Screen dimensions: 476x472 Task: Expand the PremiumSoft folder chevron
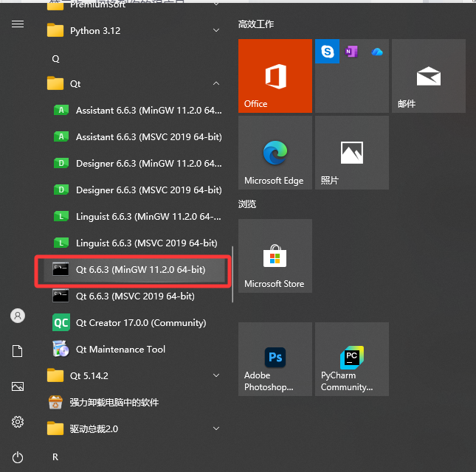(x=216, y=4)
